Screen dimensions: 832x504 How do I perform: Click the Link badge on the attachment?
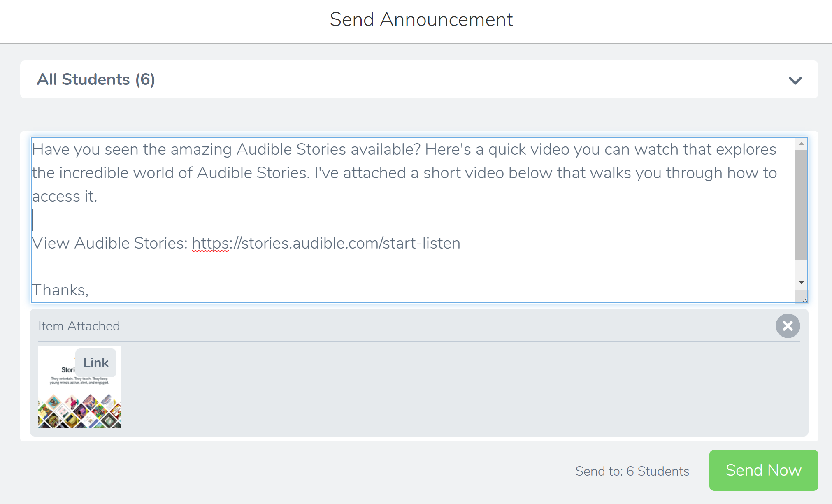tap(96, 362)
